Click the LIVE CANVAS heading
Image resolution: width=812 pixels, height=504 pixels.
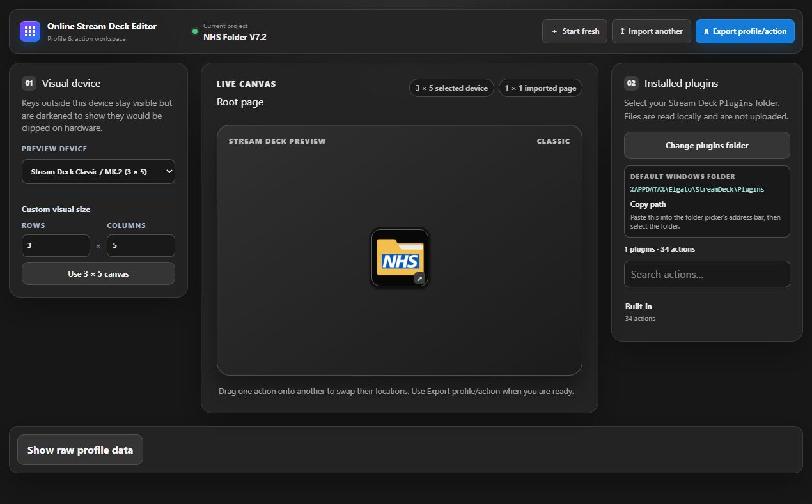(x=246, y=84)
